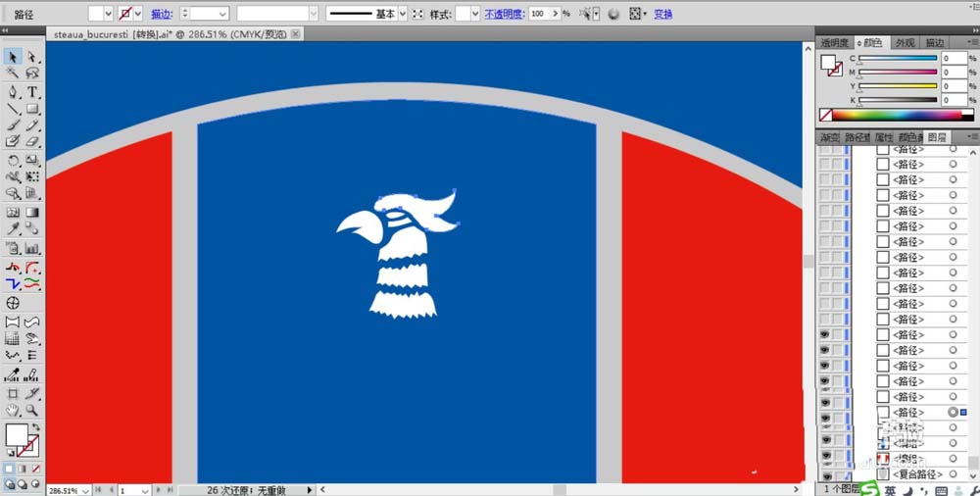Open the 基本 stroke style dropdown

point(403,14)
